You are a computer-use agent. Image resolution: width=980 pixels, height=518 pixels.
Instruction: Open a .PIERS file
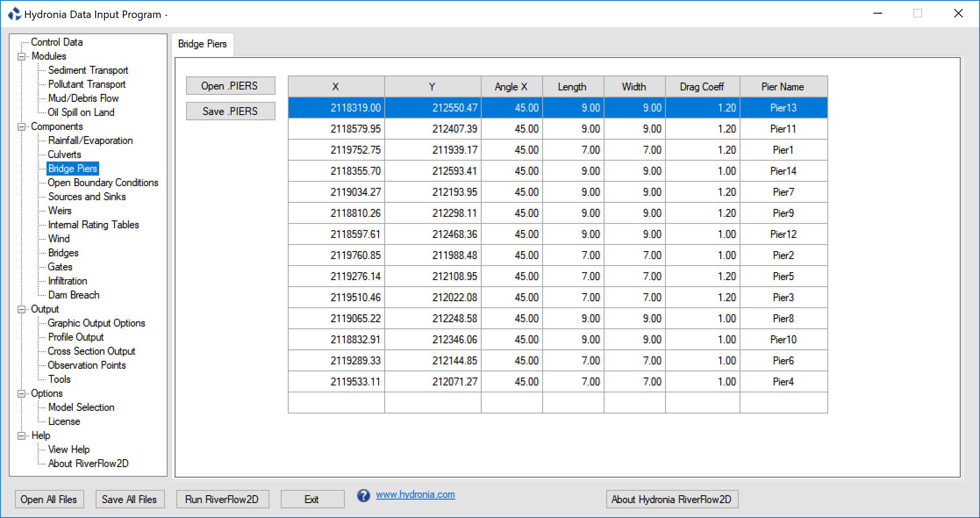tap(231, 86)
